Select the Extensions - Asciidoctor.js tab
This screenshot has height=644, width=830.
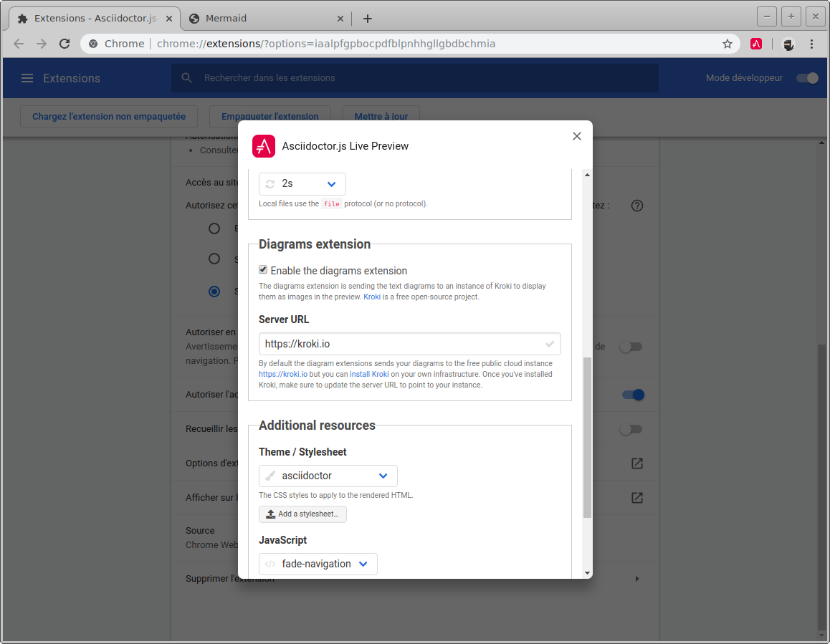point(93,18)
